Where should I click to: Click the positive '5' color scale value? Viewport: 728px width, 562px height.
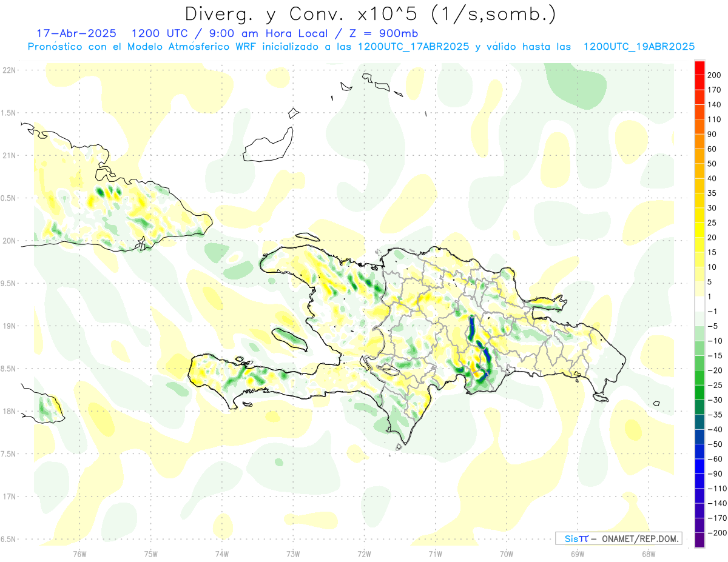point(711,282)
